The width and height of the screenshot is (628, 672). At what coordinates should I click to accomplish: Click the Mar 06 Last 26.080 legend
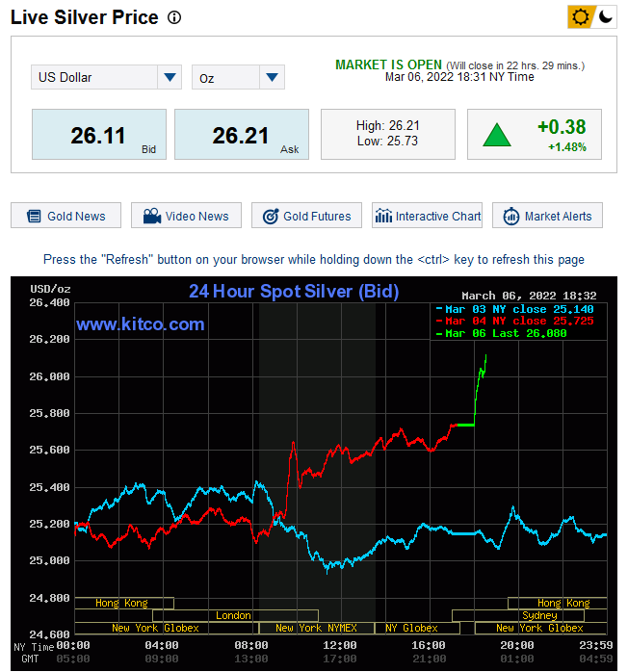click(x=502, y=333)
